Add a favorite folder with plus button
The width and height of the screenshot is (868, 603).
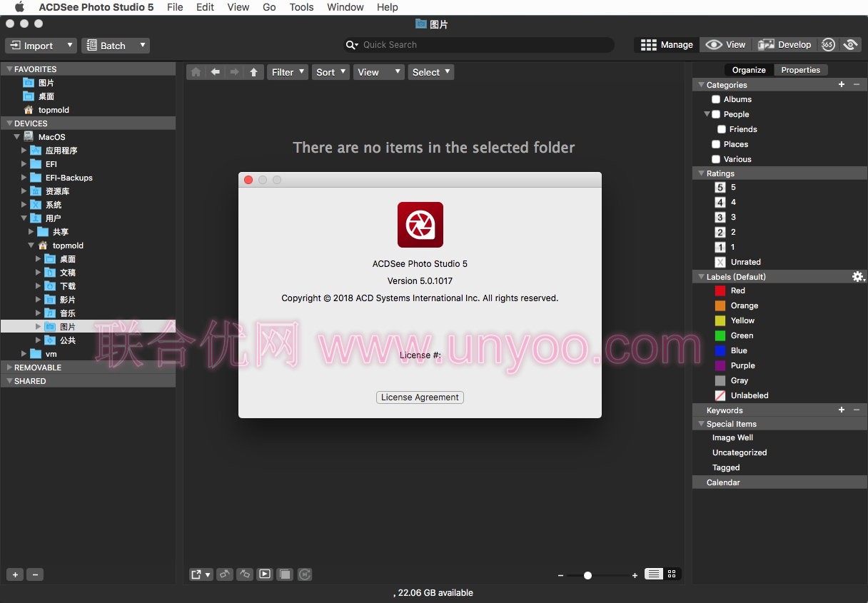pyautogui.click(x=15, y=574)
